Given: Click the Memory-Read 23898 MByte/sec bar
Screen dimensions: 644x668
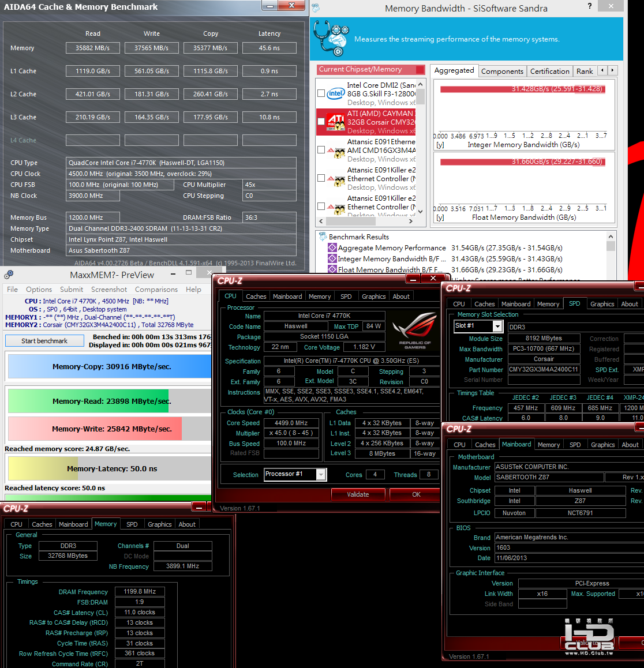Looking at the screenshot, I should (x=110, y=401).
